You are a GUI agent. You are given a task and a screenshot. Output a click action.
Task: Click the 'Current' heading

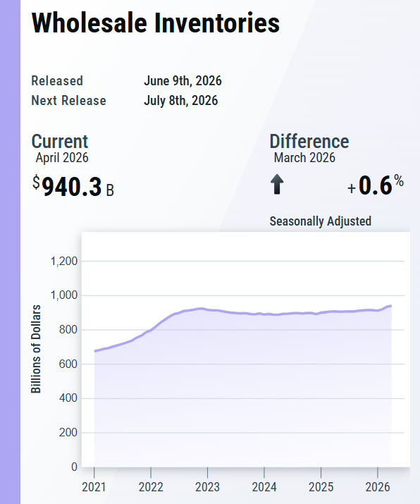[60, 142]
